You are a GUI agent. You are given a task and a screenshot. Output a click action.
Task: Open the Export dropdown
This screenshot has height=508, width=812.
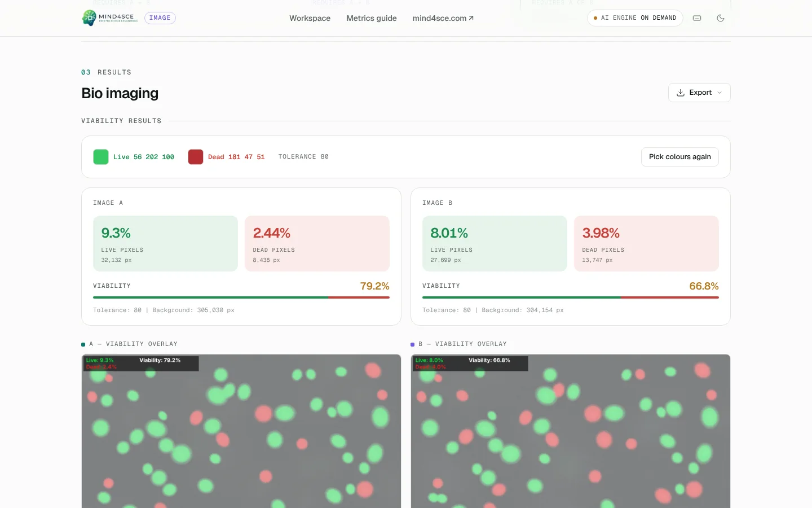point(699,93)
